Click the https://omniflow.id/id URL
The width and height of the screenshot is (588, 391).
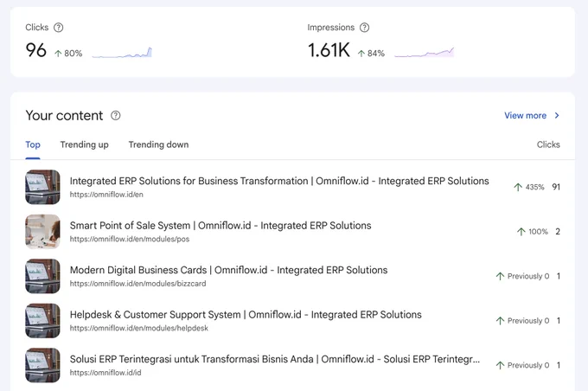[105, 373]
